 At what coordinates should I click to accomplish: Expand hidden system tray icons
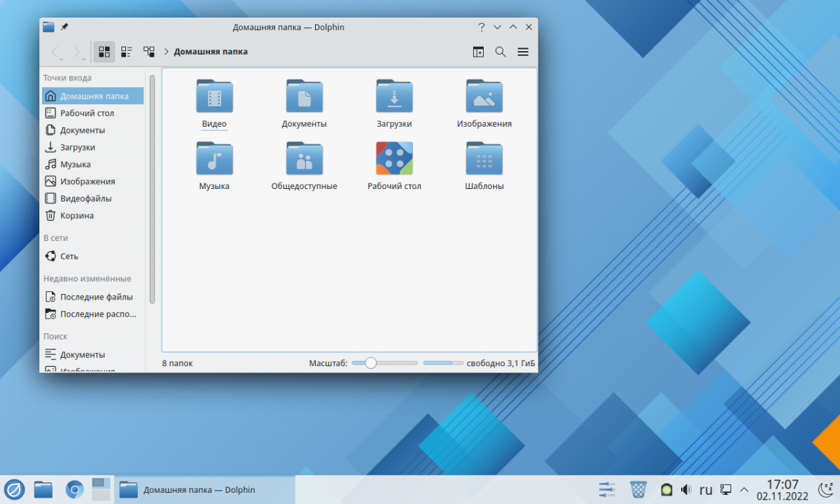[x=744, y=489]
